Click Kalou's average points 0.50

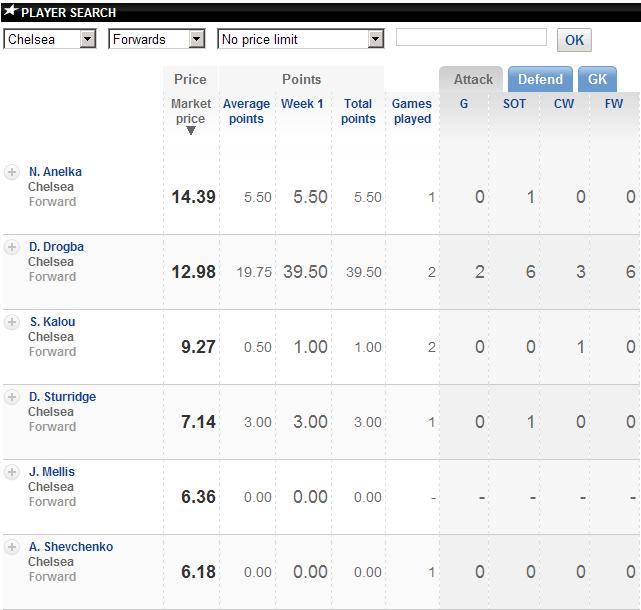tap(258, 348)
